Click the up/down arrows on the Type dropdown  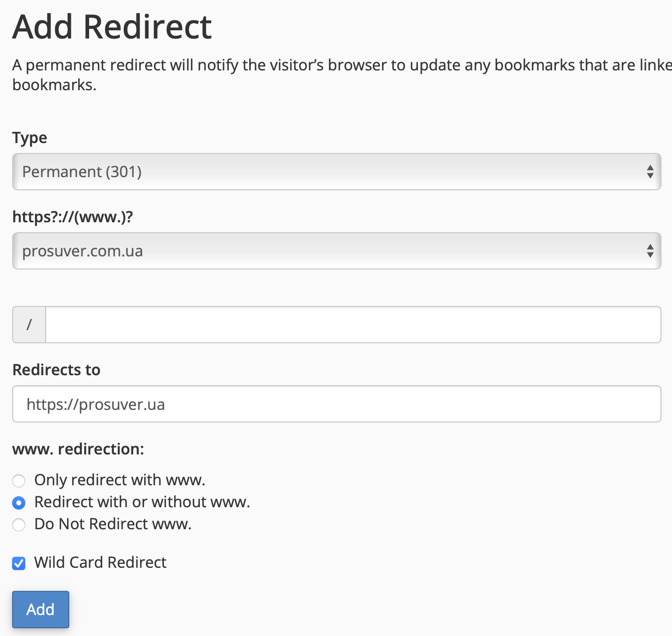651,172
